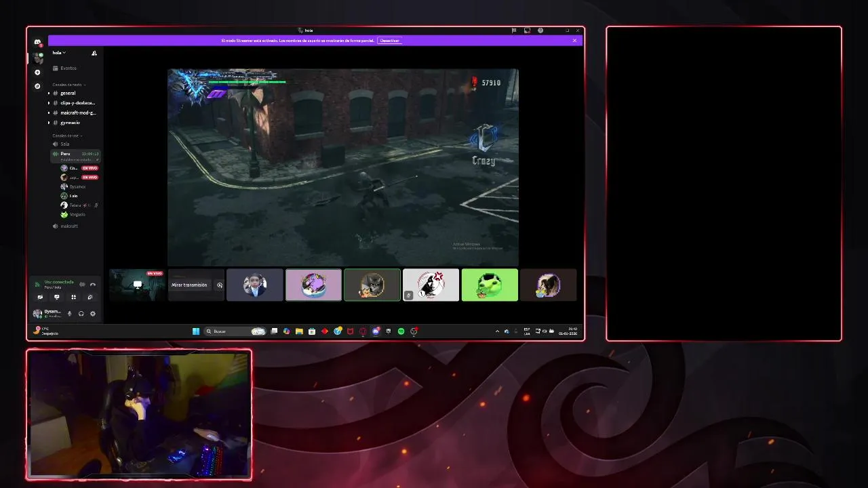Select the white anime avatar participant tile
868x488 pixels.
(431, 285)
